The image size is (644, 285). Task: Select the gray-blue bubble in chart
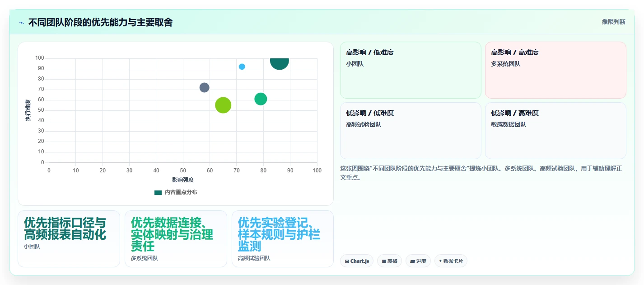click(x=205, y=87)
